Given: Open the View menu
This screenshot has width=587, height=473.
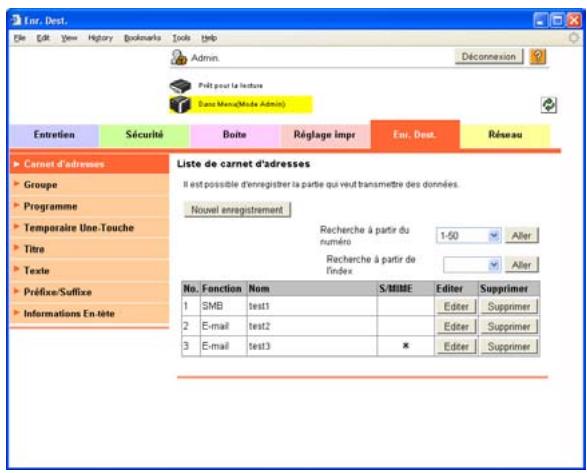Looking at the screenshot, I should [69, 38].
